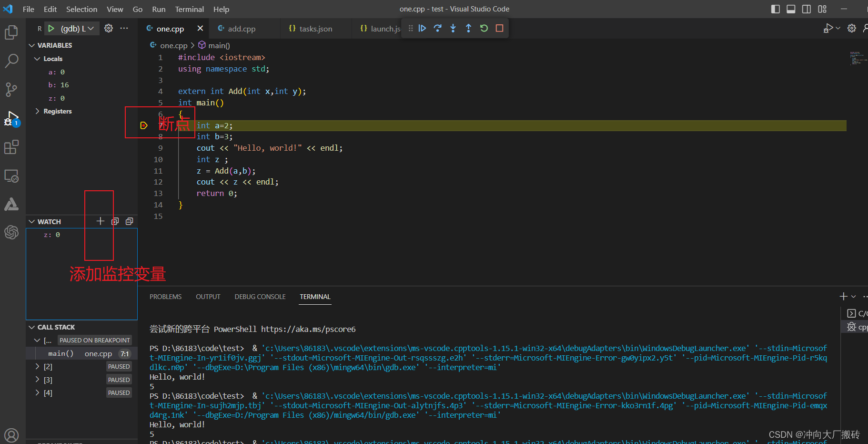The width and height of the screenshot is (868, 444).
Task: Remove all watch expressions
Action: (x=115, y=221)
